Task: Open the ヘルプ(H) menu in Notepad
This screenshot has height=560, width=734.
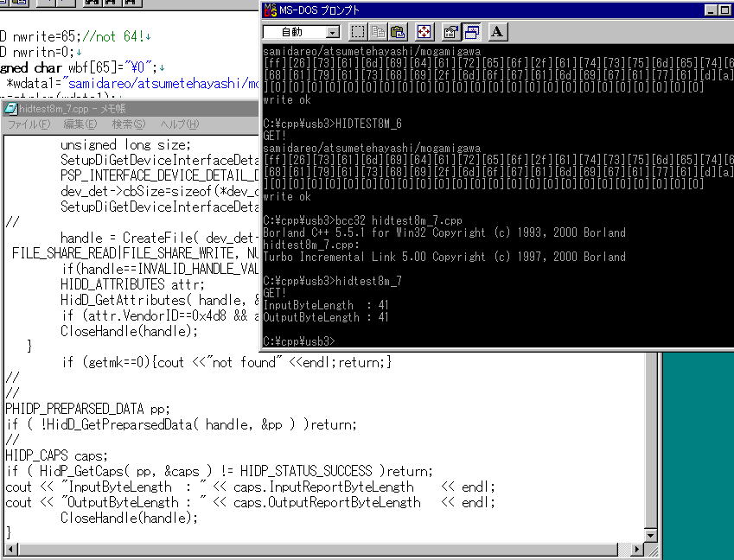Action: point(180,124)
